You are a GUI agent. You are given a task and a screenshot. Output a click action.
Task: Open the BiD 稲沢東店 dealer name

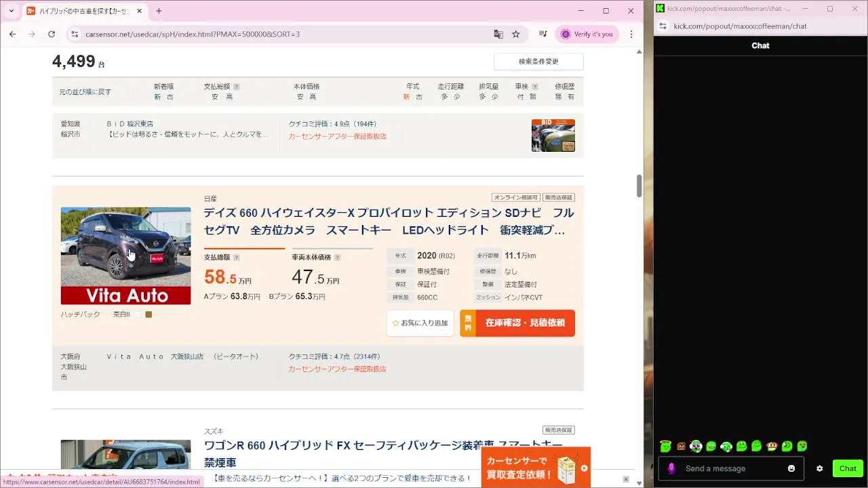(x=130, y=124)
